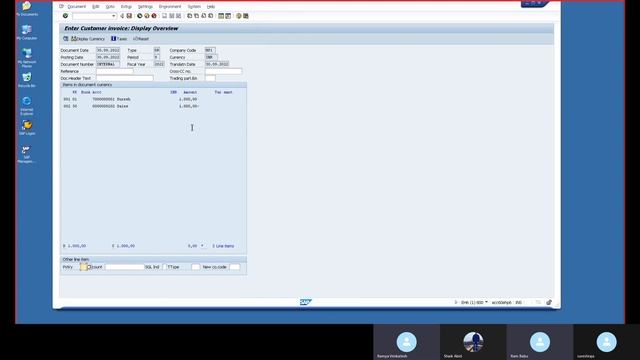Viewport: 640px width, 360px height.
Task: Click the Reset button
Action: click(141, 39)
